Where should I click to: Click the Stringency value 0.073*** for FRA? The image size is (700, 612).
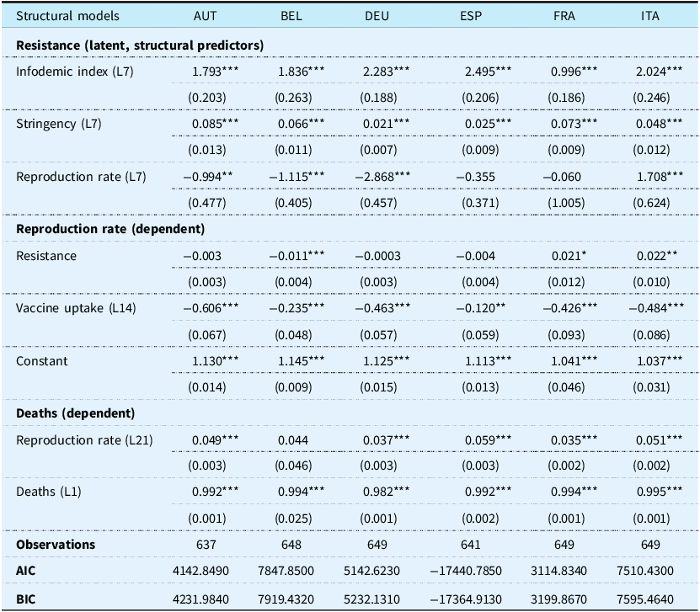click(574, 124)
